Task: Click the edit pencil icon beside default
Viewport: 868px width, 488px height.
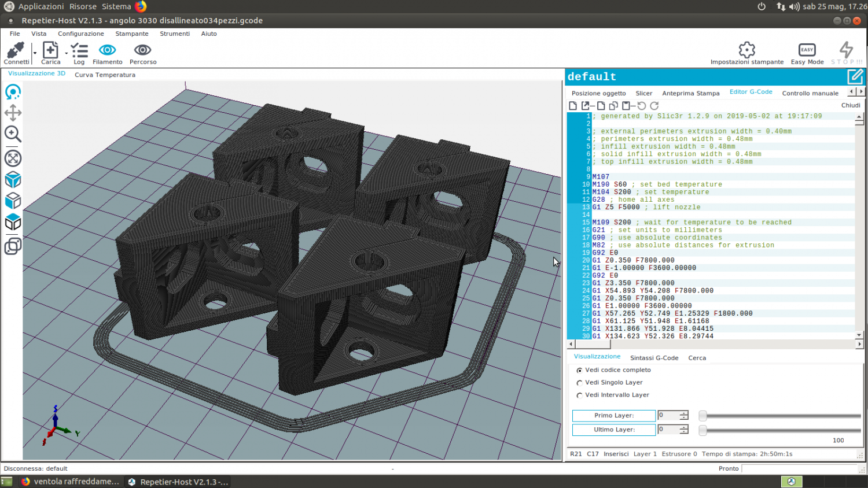Action: (855, 76)
